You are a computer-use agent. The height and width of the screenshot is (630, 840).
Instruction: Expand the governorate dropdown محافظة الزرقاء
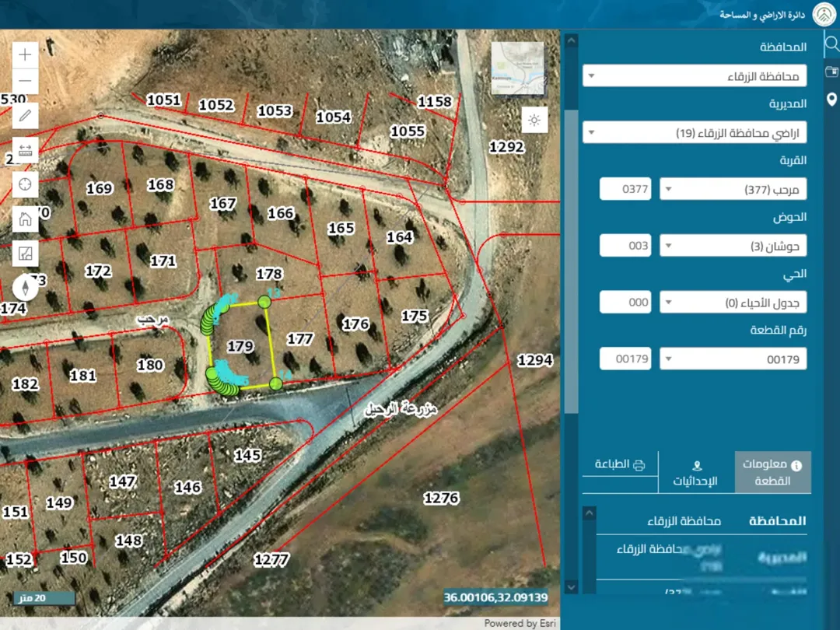(695, 76)
